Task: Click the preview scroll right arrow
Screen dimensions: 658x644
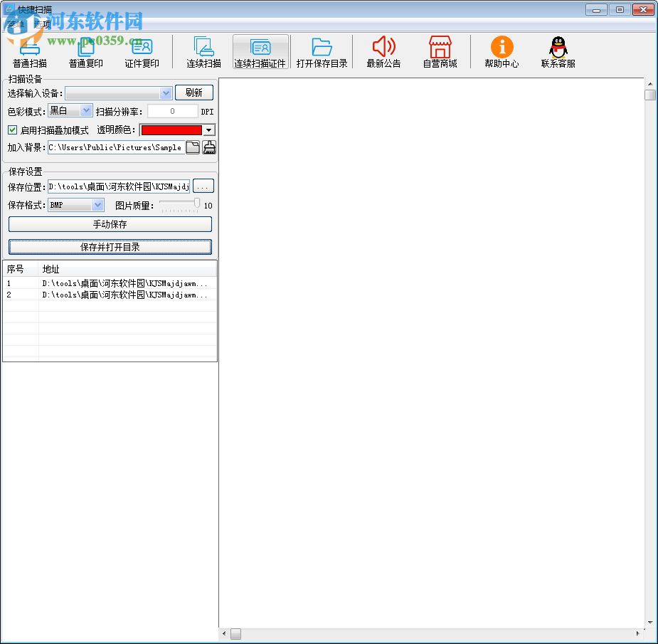Action: tap(638, 633)
